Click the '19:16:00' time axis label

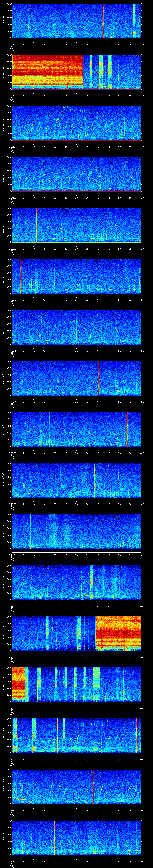click(12, 810)
